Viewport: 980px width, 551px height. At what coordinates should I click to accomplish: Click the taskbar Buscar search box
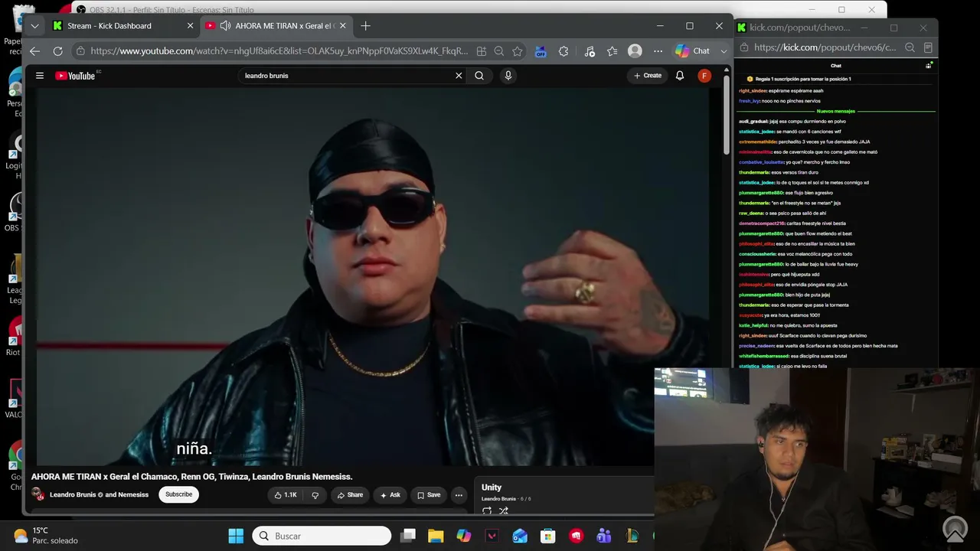tap(322, 536)
